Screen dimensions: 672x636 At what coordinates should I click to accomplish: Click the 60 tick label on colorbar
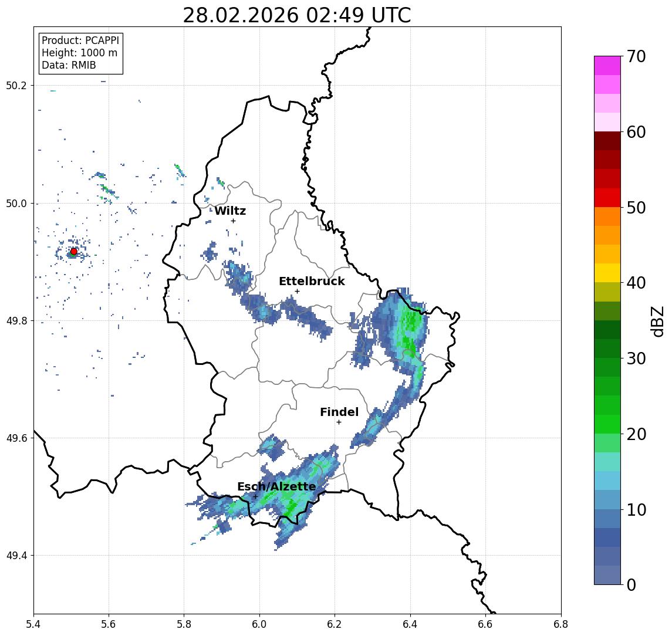[x=636, y=133]
